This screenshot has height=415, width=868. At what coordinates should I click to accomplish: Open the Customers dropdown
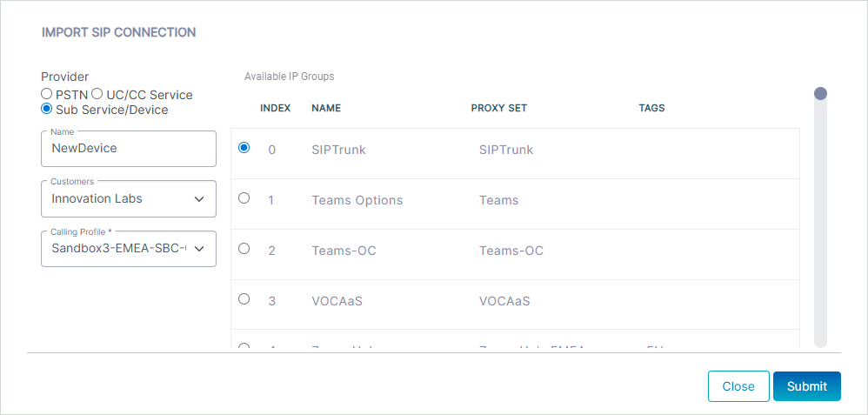pyautogui.click(x=129, y=199)
